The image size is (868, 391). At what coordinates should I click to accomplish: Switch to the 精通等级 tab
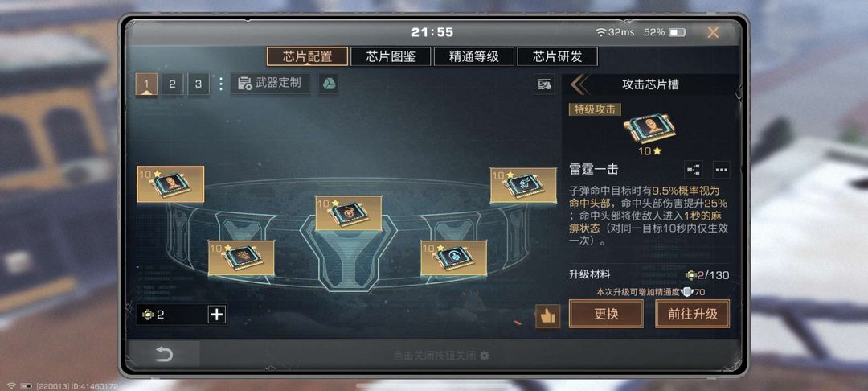coord(474,56)
